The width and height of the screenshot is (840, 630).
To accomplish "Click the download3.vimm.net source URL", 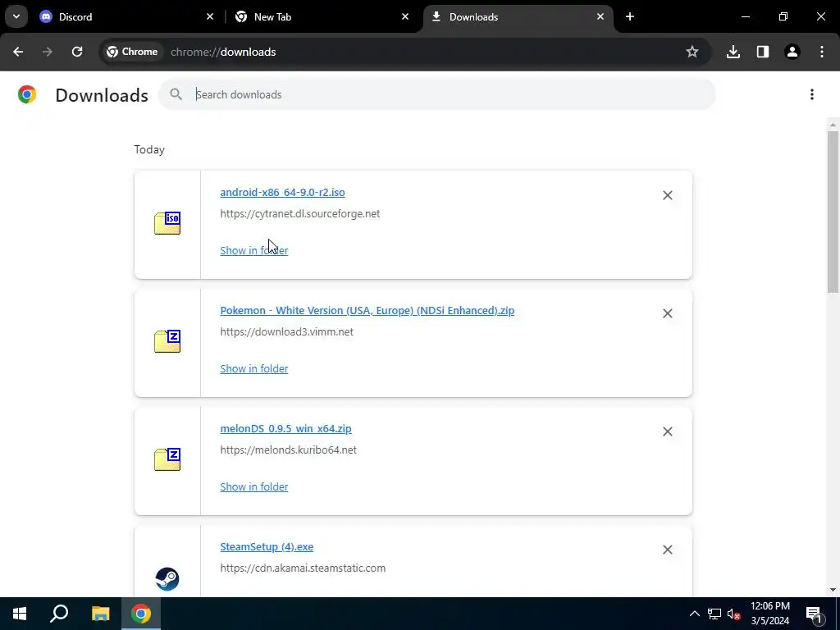I will 286,332.
